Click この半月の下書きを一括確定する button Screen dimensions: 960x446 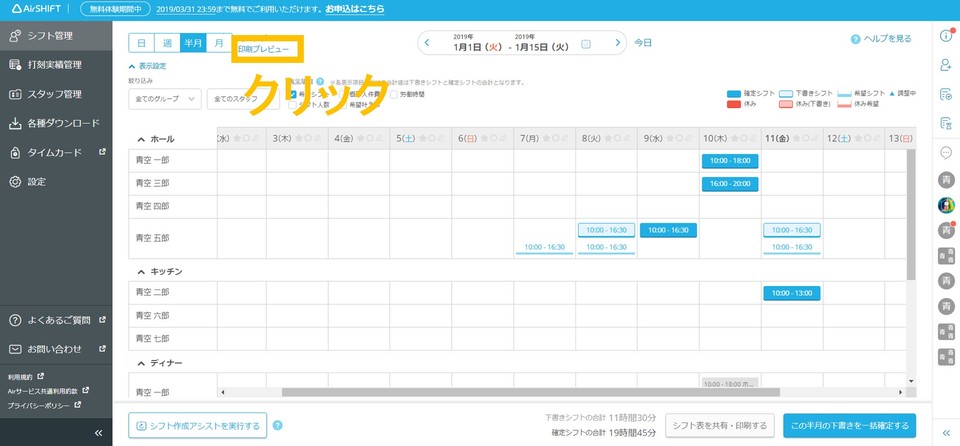click(848, 425)
